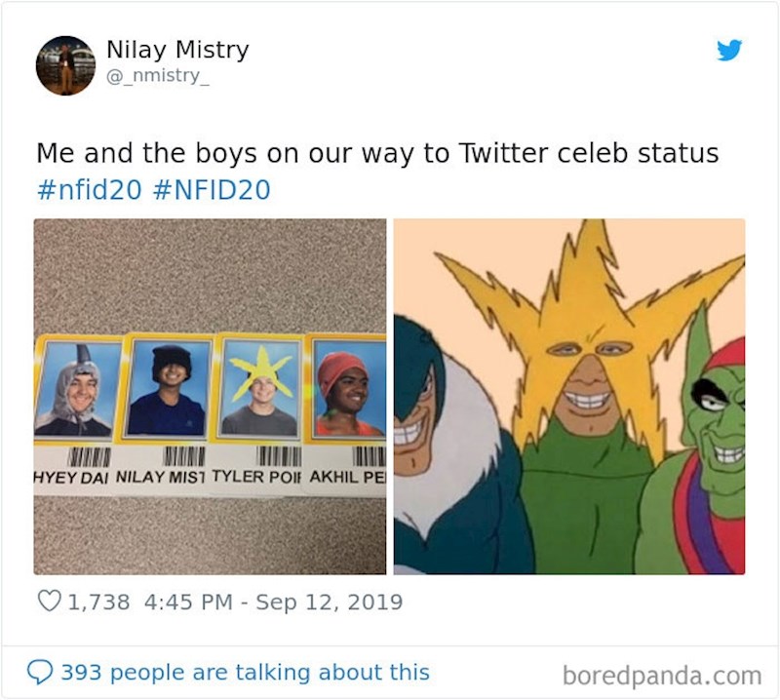This screenshot has width=780, height=700.
Task: Open "393 people are talking about this"
Action: point(245,672)
